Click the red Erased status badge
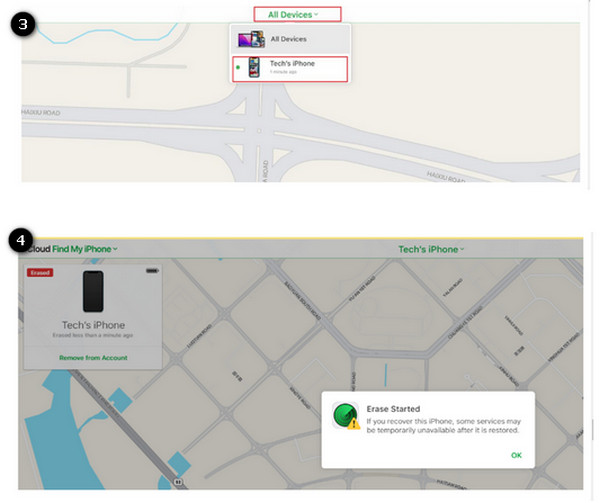This screenshot has width=600, height=503. tap(40, 273)
